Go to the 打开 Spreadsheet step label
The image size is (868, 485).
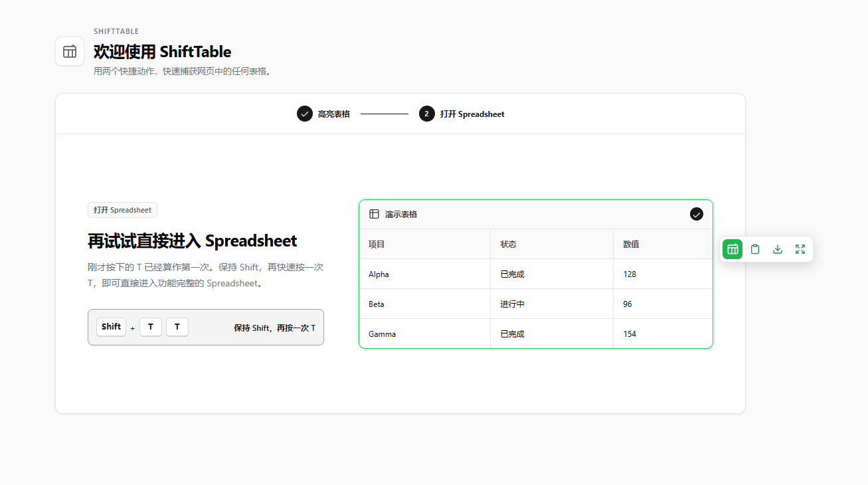[x=472, y=114]
